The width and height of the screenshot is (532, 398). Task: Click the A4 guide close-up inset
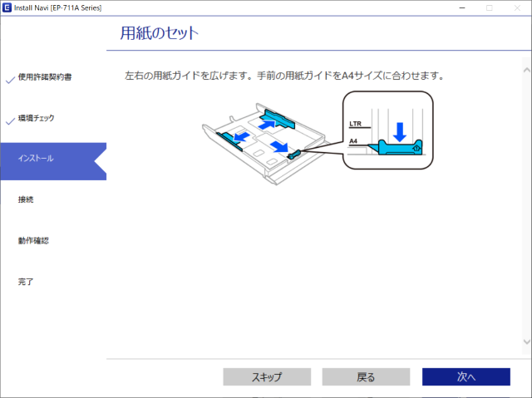pos(388,130)
